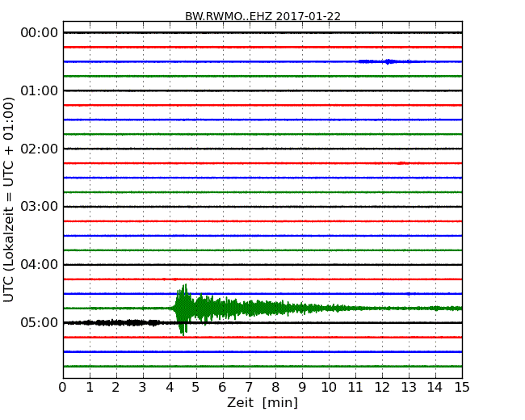
Task: Click the y-axis label UTC (Lokalzeit = UTC + 01:00)
Action: [9, 199]
